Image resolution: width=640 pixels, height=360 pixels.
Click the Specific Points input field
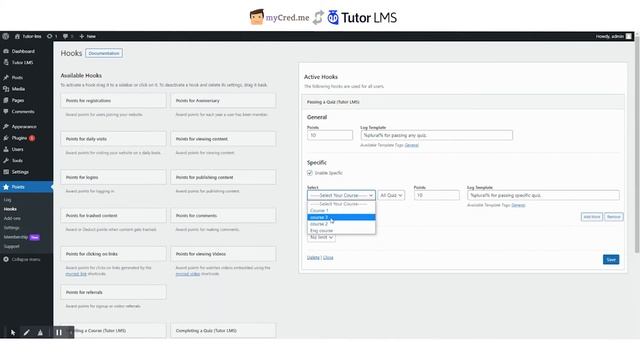coord(436,196)
